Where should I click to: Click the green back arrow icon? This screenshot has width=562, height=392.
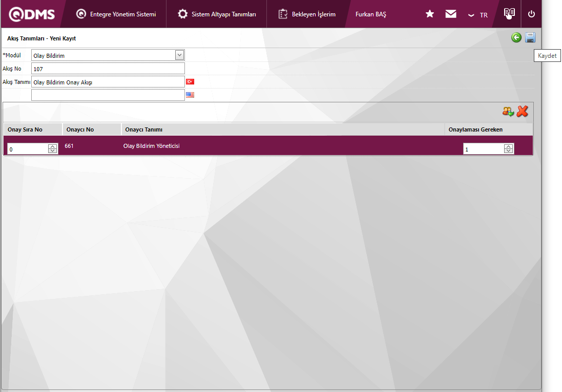516,37
